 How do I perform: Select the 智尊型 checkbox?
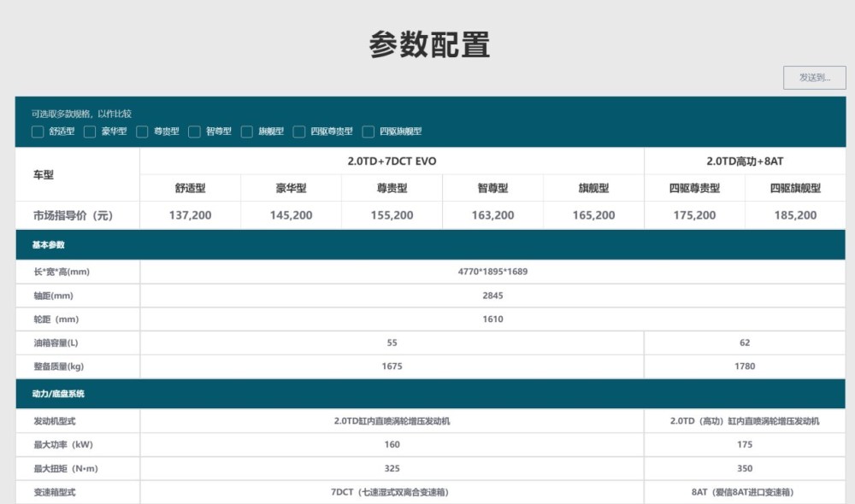pyautogui.click(x=195, y=132)
